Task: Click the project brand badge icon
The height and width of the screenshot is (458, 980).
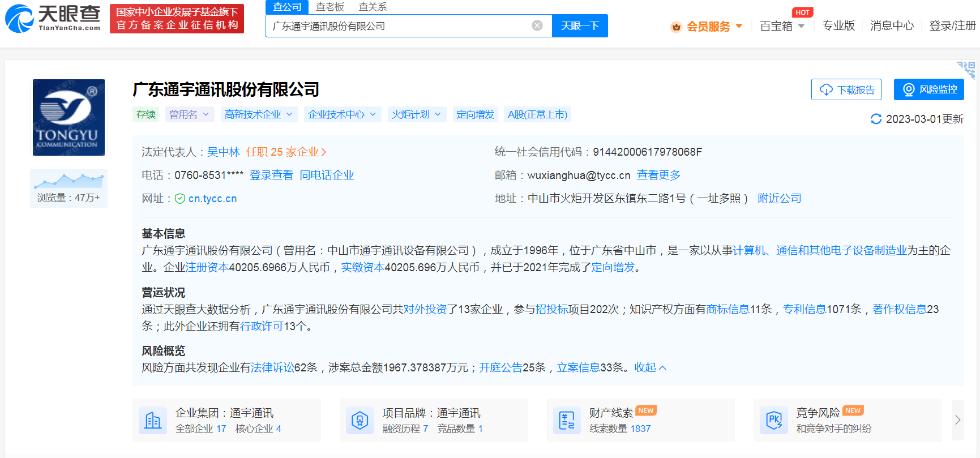Action: [x=360, y=421]
